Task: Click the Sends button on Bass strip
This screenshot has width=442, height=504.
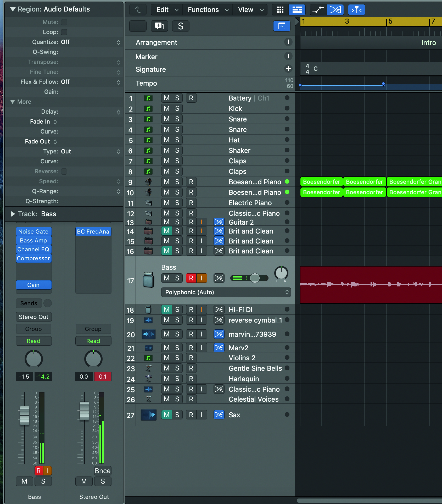Action: 29,303
